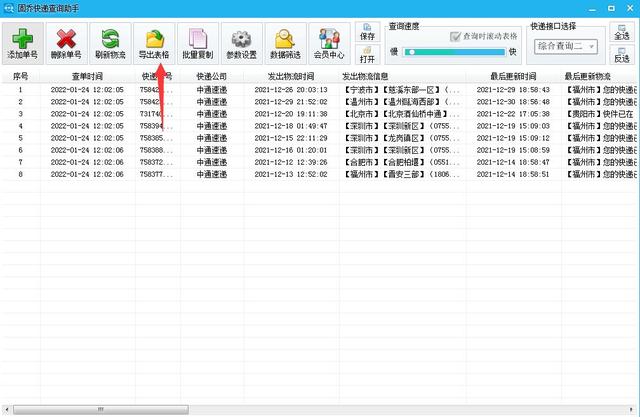Click the 数据筛选 filter icon
Screen dimensions: 640x417
pyautogui.click(x=286, y=40)
